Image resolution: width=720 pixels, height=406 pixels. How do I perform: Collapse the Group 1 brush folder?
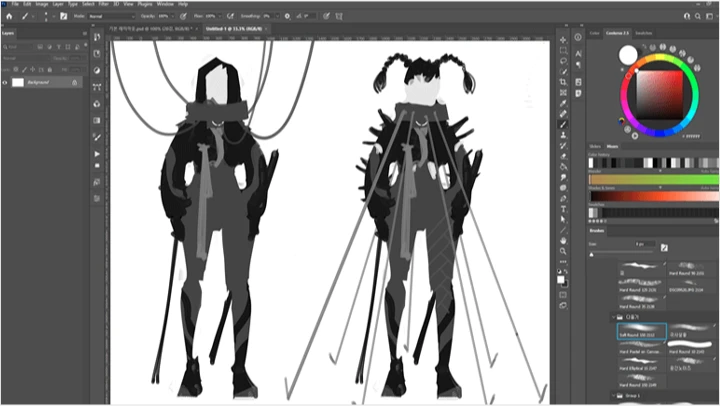click(613, 395)
